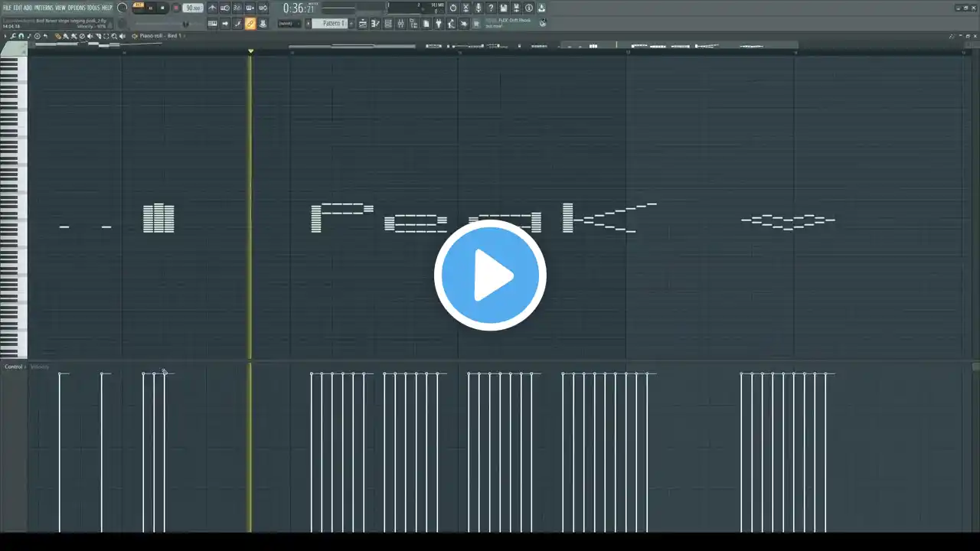980x551 pixels.
Task: Click the tempo field showing 90
Action: coord(193,8)
